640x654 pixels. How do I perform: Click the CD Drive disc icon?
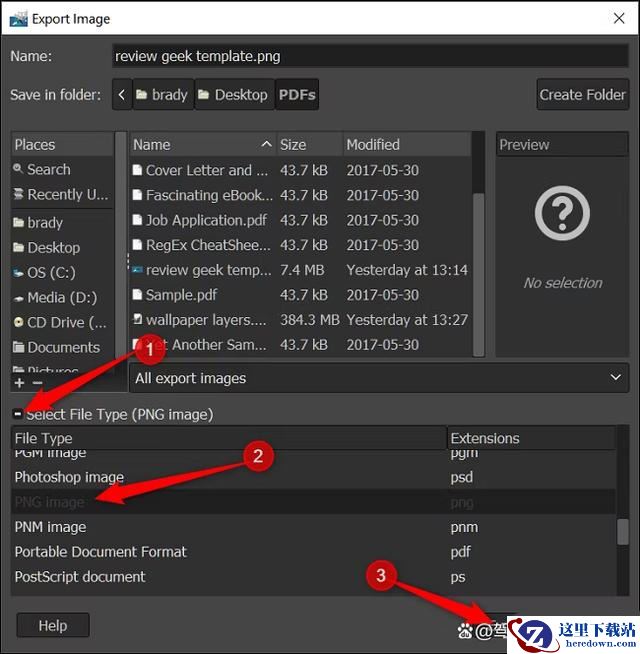[x=18, y=322]
